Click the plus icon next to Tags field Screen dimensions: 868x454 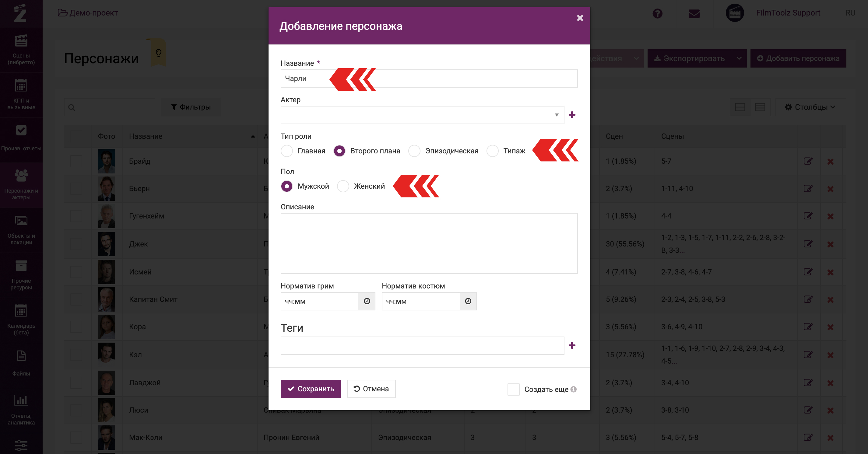coord(572,346)
